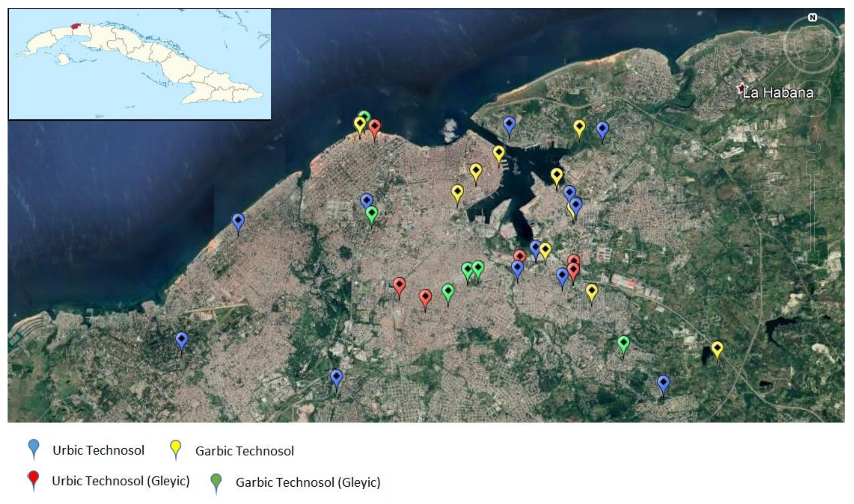The image size is (854, 504).
Task: Click the yellow pin beside the southeastern lake
Action: point(717,348)
